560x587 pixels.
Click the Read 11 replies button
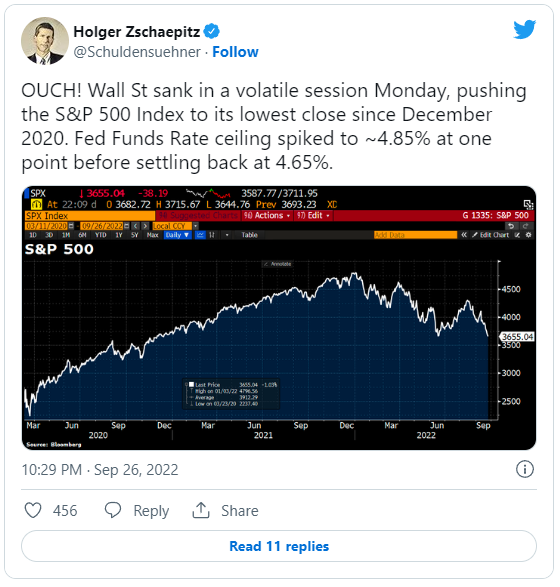(x=279, y=546)
